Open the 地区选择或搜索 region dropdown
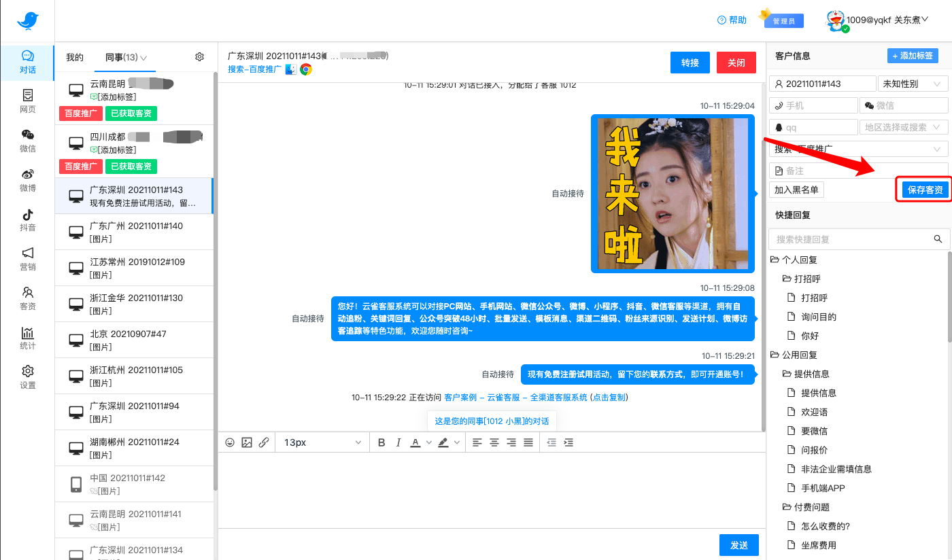Image resolution: width=952 pixels, height=560 pixels. [x=904, y=127]
